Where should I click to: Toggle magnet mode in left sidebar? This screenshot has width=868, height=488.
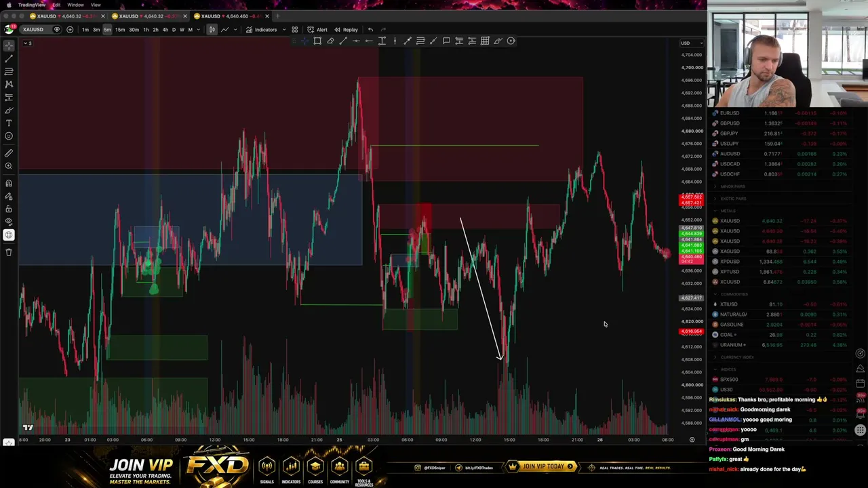(9, 183)
